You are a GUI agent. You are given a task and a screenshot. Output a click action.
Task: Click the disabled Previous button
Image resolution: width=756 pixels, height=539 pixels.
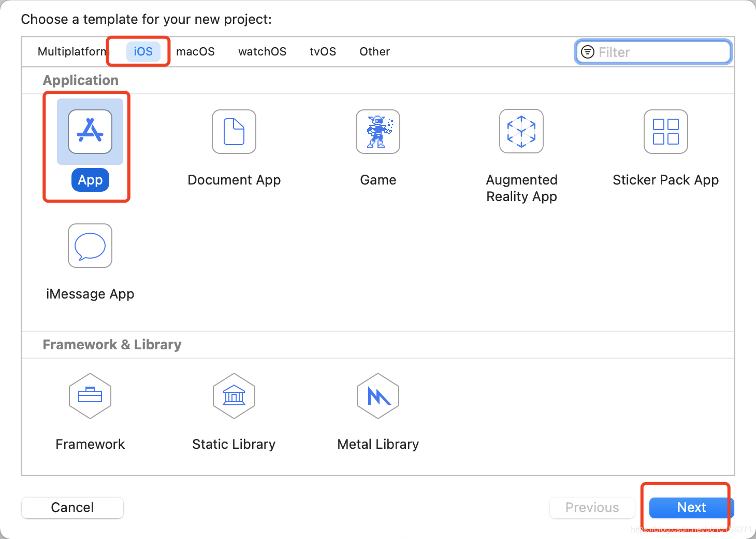click(x=592, y=507)
